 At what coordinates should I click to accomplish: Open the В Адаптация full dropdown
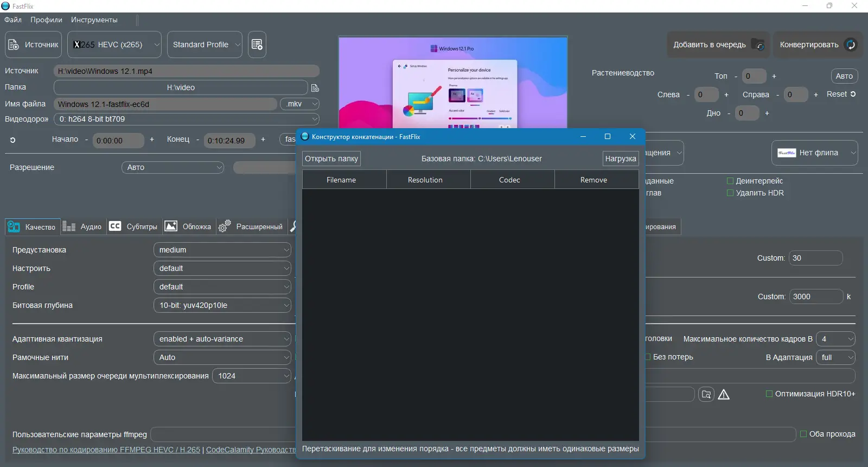point(835,357)
